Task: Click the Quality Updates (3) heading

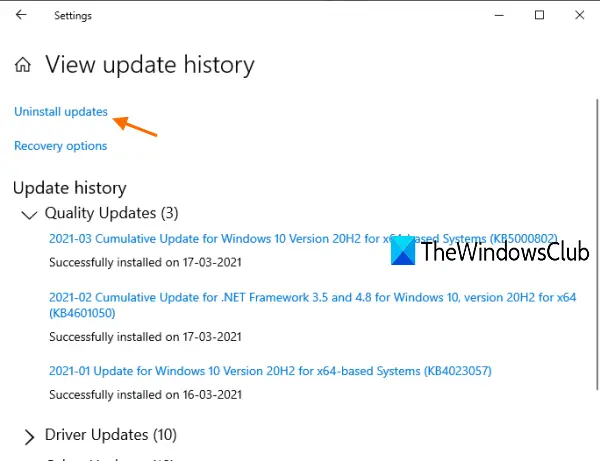Action: pos(111,213)
